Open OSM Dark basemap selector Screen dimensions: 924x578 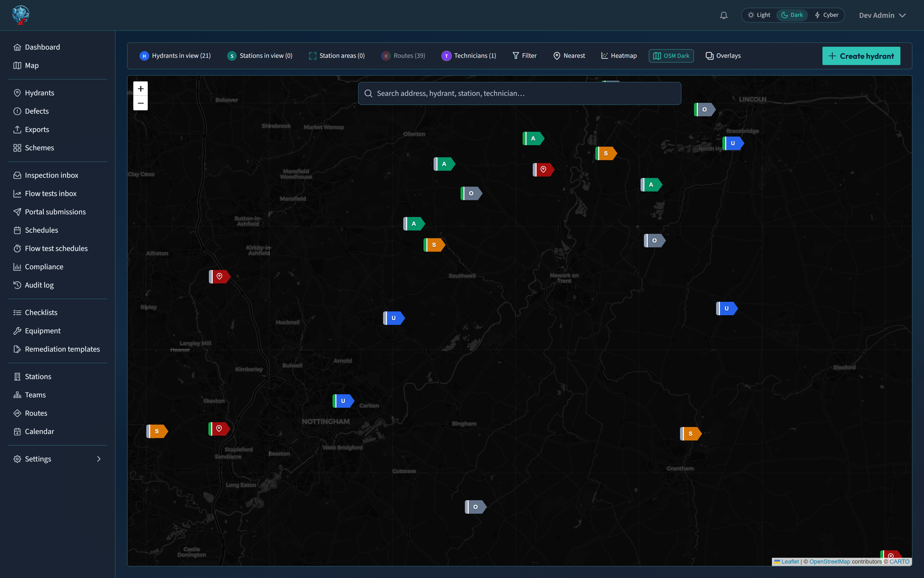[671, 56]
